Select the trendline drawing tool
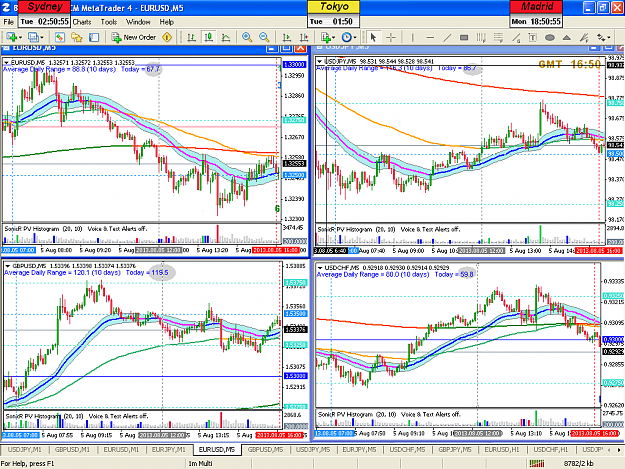625x469 pixels. pyautogui.click(x=447, y=37)
